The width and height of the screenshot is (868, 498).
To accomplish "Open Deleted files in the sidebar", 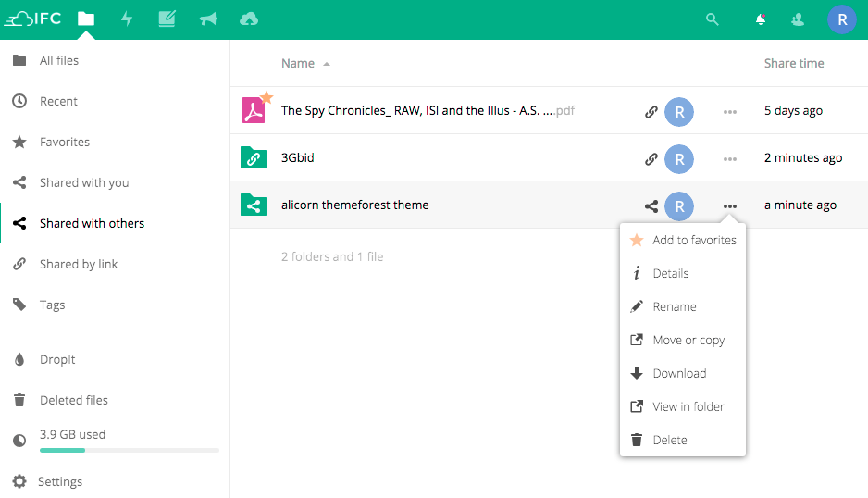I will tap(73, 400).
